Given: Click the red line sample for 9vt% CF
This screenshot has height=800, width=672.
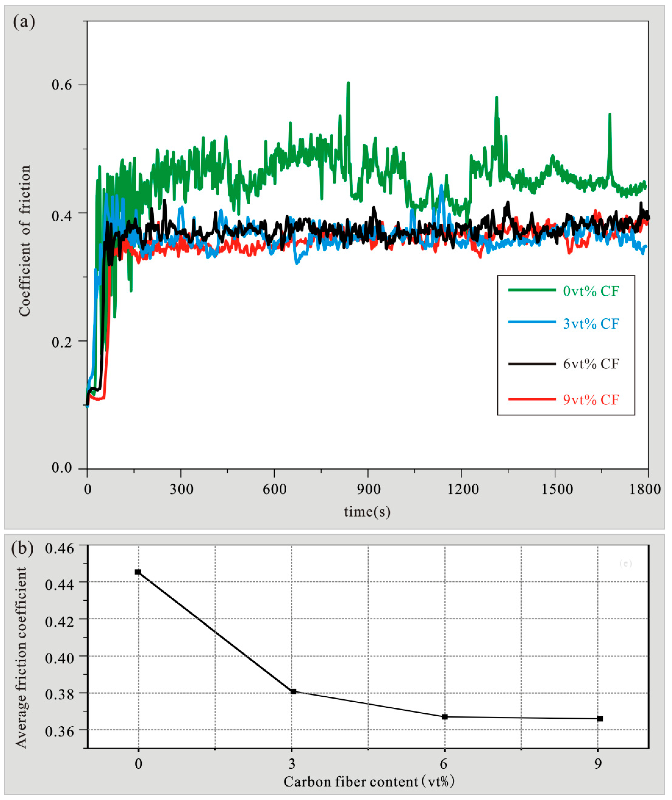Looking at the screenshot, I should coord(532,399).
